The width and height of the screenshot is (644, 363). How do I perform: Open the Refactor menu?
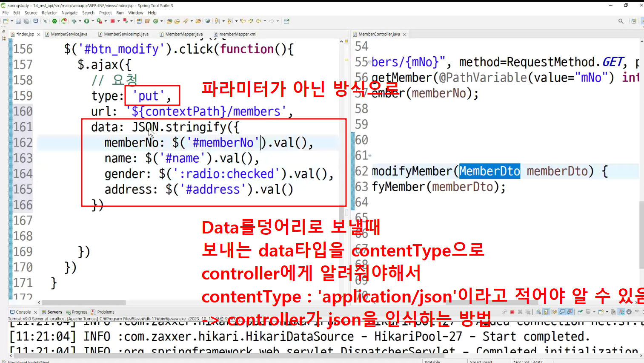tap(49, 13)
